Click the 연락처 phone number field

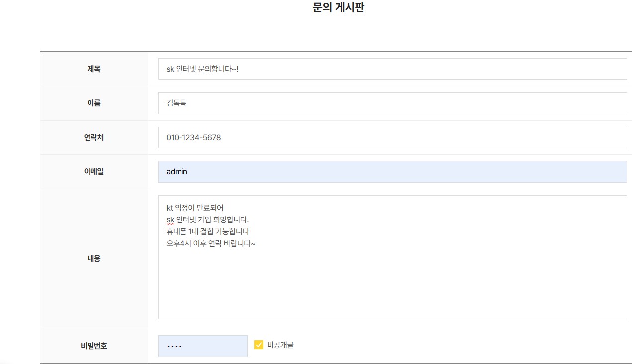(392, 138)
